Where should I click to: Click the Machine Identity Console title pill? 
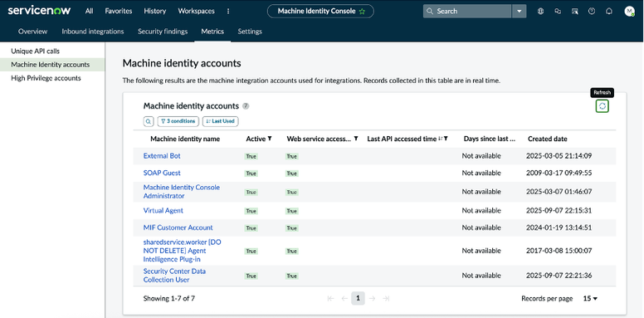click(320, 11)
